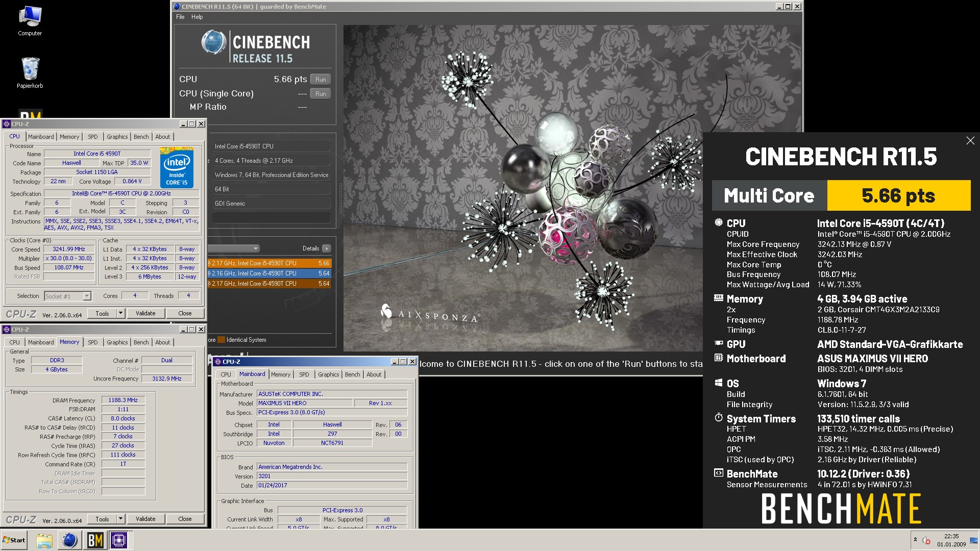Viewport: 980px width, 551px height.
Task: Show hidden system tray icons arrow
Action: pos(915,540)
